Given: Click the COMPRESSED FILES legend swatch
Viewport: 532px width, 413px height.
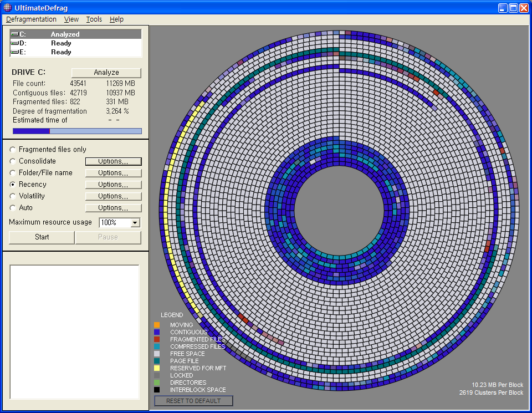Looking at the screenshot, I should (157, 346).
